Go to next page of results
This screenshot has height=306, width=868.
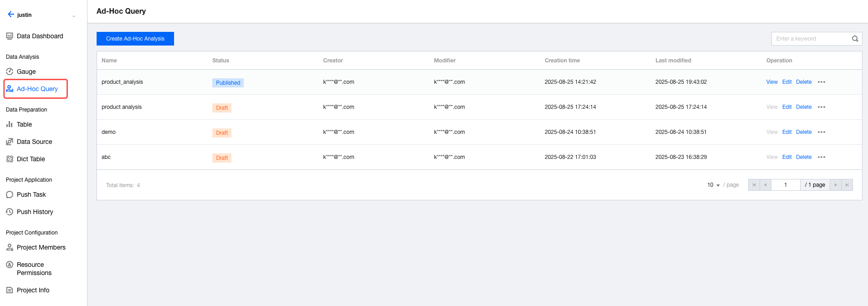[x=836, y=185]
